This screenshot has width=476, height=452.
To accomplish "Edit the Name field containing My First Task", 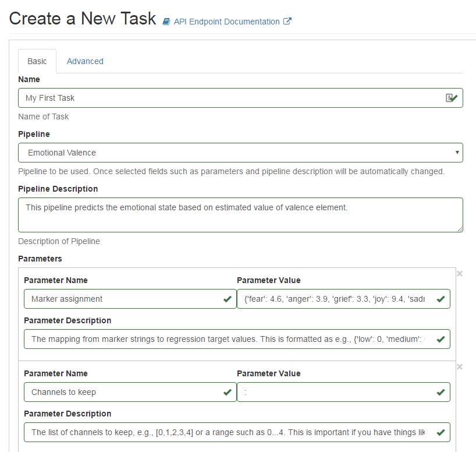I will [x=240, y=98].
